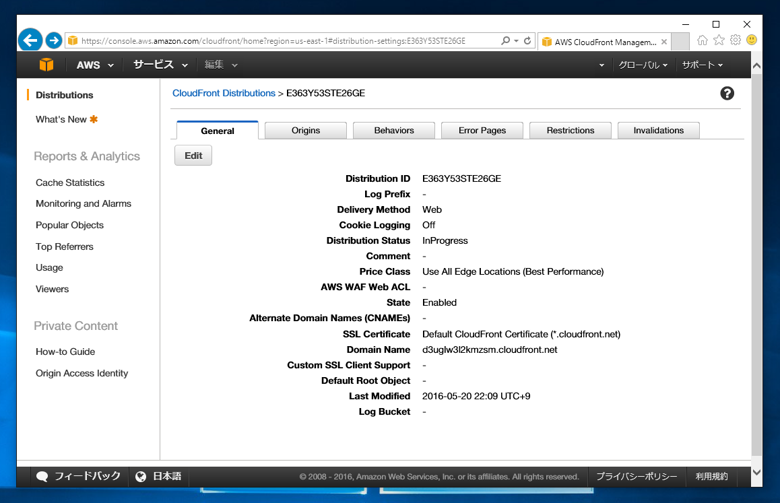The width and height of the screenshot is (780, 503).
Task: Click the orange asterisk beside What's New
Action: point(94,119)
